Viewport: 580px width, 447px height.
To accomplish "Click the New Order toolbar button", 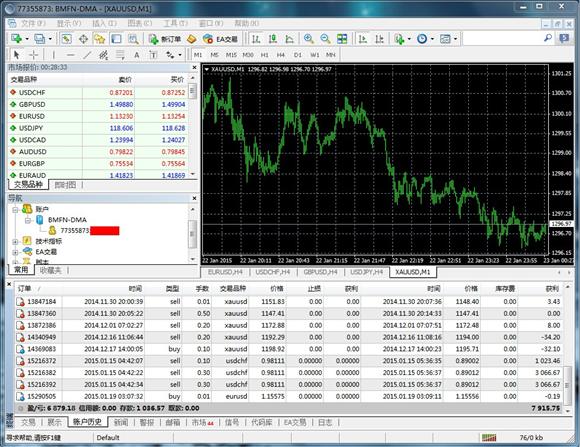I will tap(165, 39).
